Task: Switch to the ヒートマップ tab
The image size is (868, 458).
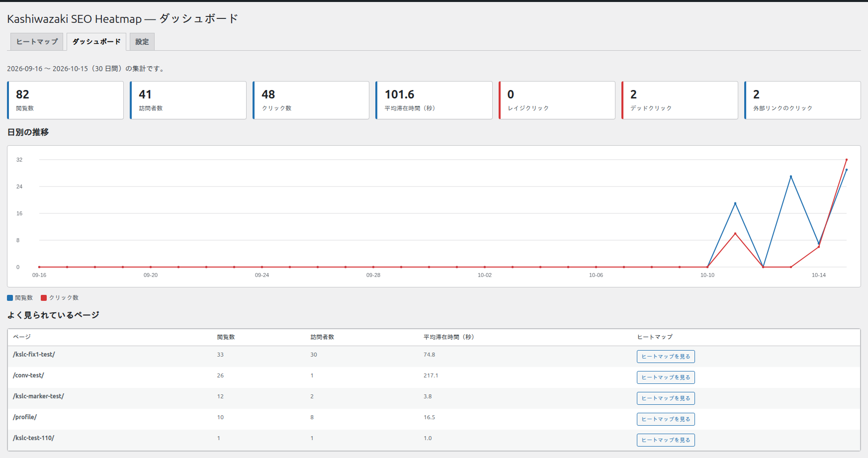Action: (x=37, y=42)
